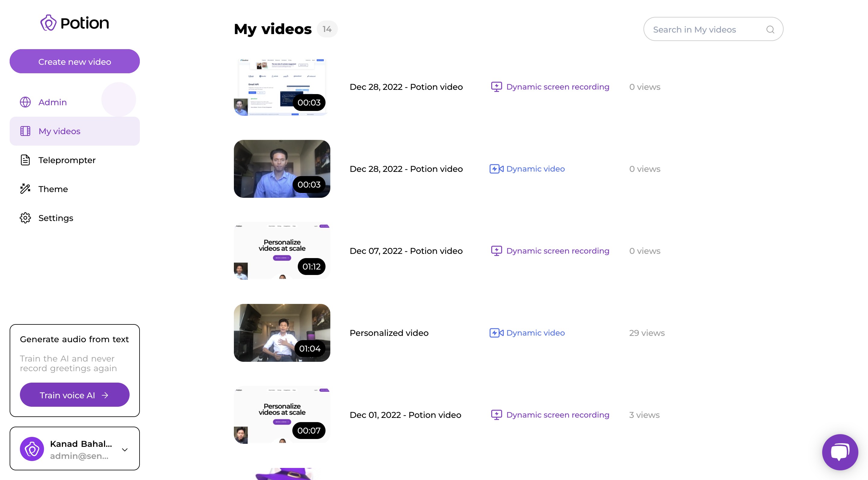868x480 pixels.
Task: Click the screen recording icon on Dec 07 row
Action: pos(496,251)
